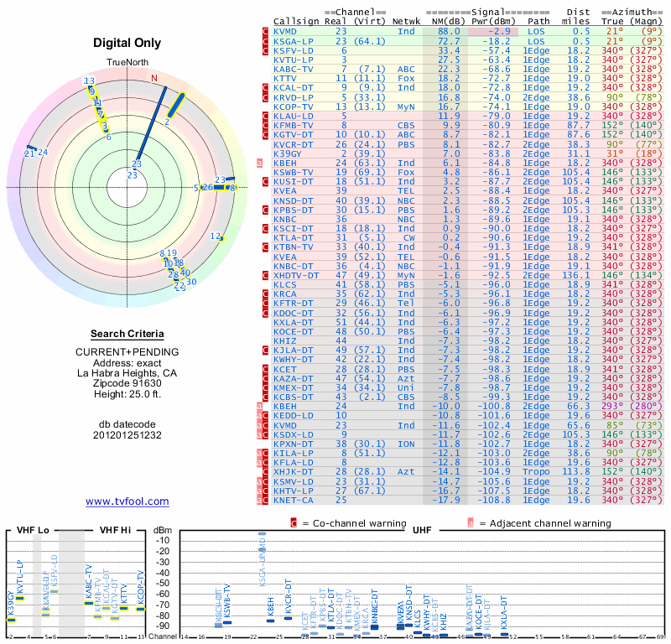Click co-channel warning marker beside KSFV-LD row
This screenshot has width=671, height=644.
coord(265,50)
